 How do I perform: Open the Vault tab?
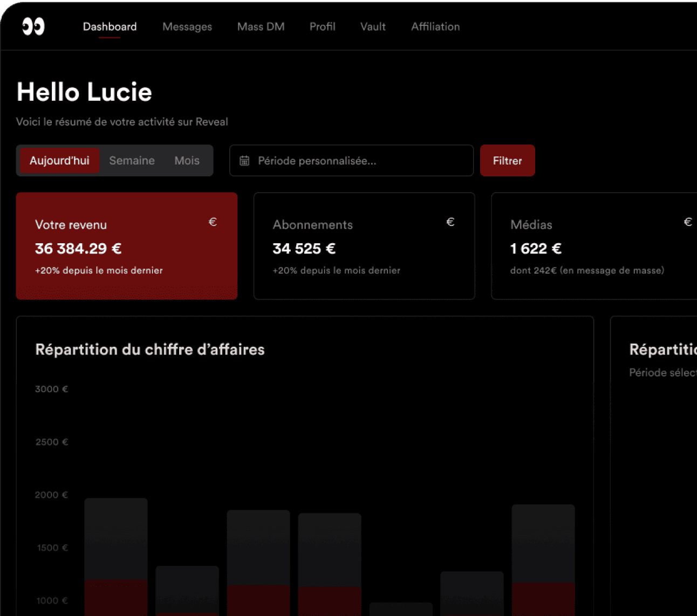(x=373, y=26)
